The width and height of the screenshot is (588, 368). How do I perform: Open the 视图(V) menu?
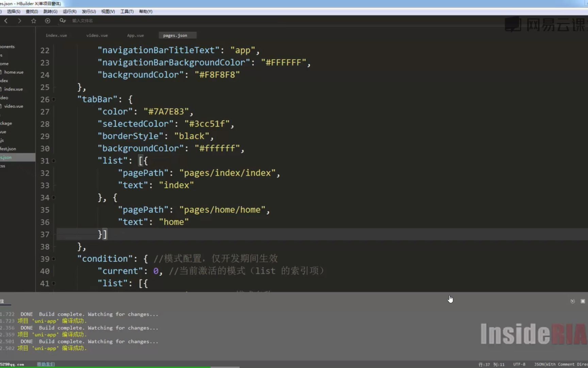(x=108, y=12)
